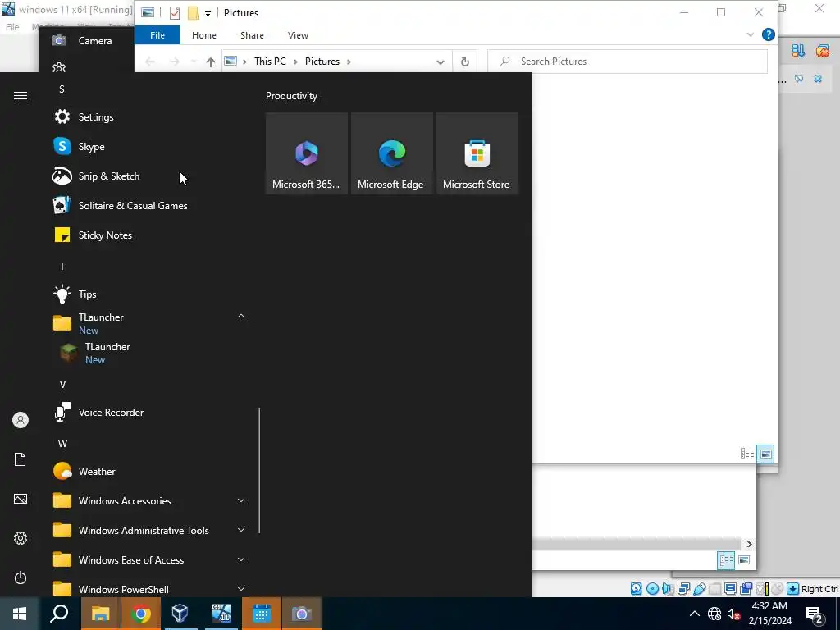
Task: Click the Start app list scrollbar
Action: click(x=260, y=470)
